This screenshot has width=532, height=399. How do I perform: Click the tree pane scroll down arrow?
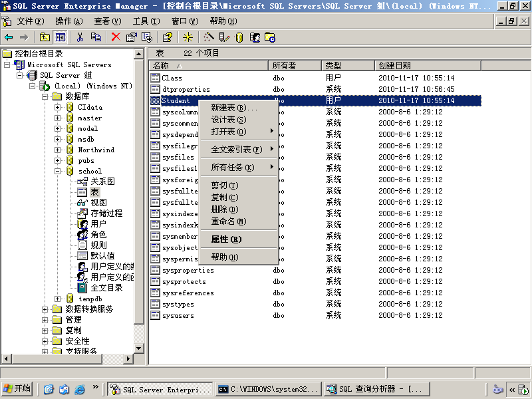(x=139, y=348)
